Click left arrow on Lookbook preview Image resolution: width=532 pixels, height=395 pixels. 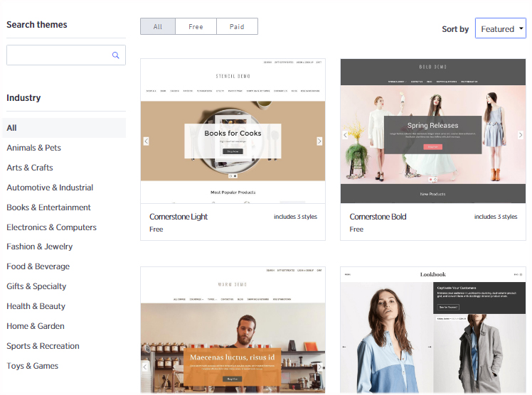click(344, 347)
